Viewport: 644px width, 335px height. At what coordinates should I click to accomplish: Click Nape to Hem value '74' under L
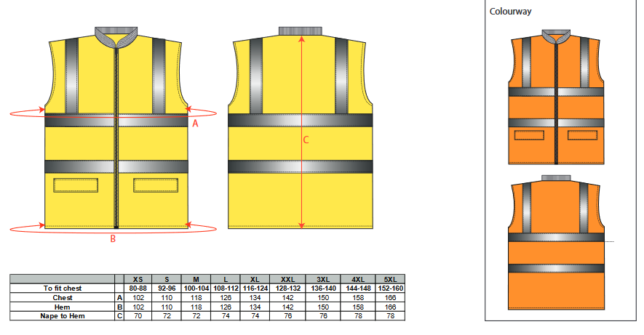click(x=226, y=316)
